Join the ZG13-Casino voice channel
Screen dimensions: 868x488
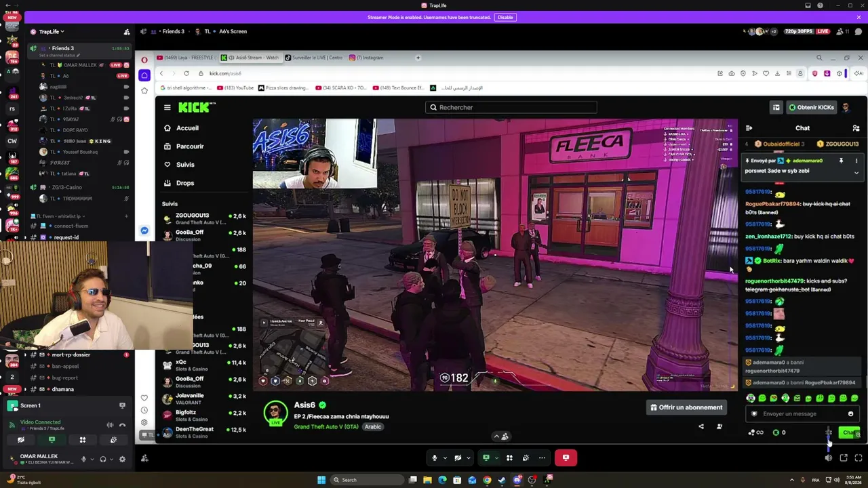(66, 188)
